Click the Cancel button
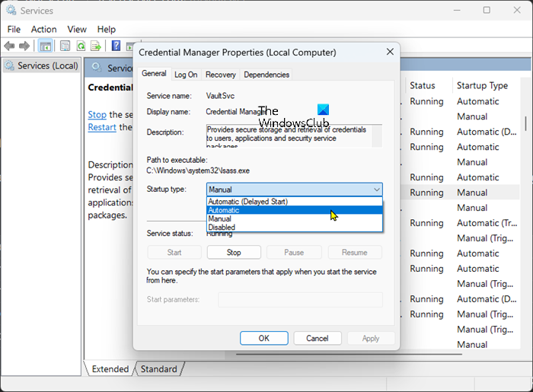The height and width of the screenshot is (392, 533). tap(318, 338)
